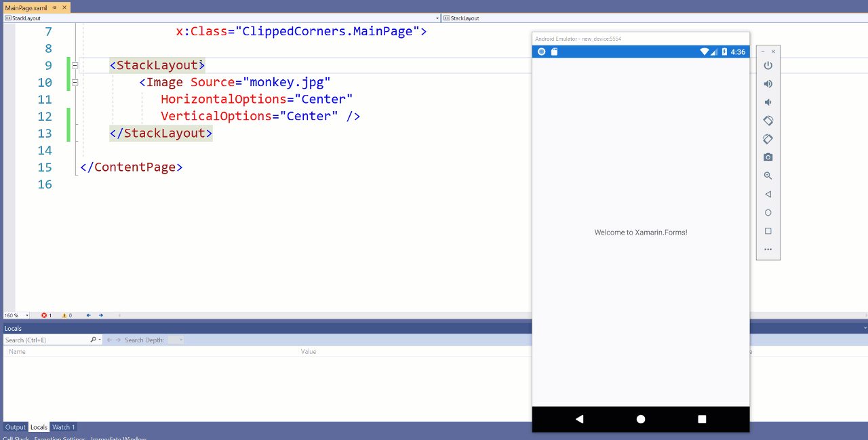Switch to the Output tab
This screenshot has height=440, width=868.
pos(15,427)
